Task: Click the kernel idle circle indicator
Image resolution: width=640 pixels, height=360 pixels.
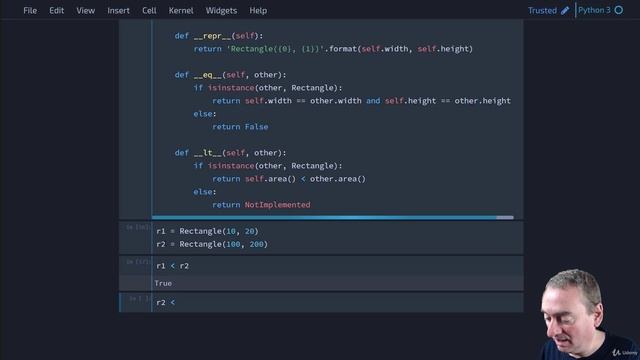Action: point(619,10)
